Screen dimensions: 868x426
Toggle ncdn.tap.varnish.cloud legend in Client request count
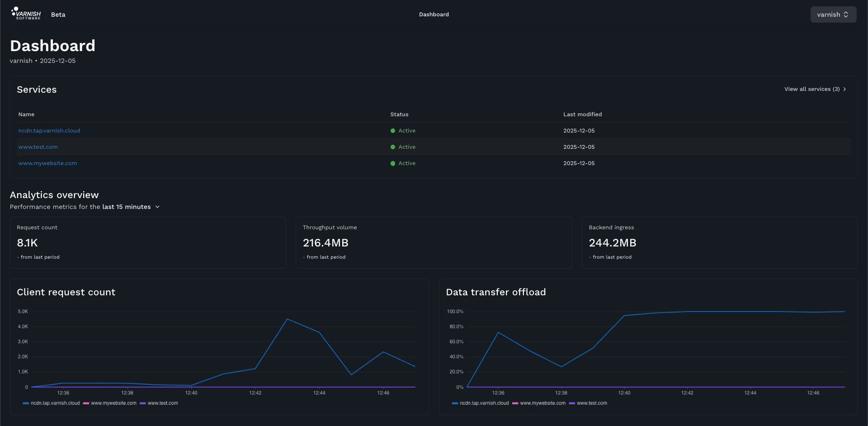pyautogui.click(x=51, y=403)
